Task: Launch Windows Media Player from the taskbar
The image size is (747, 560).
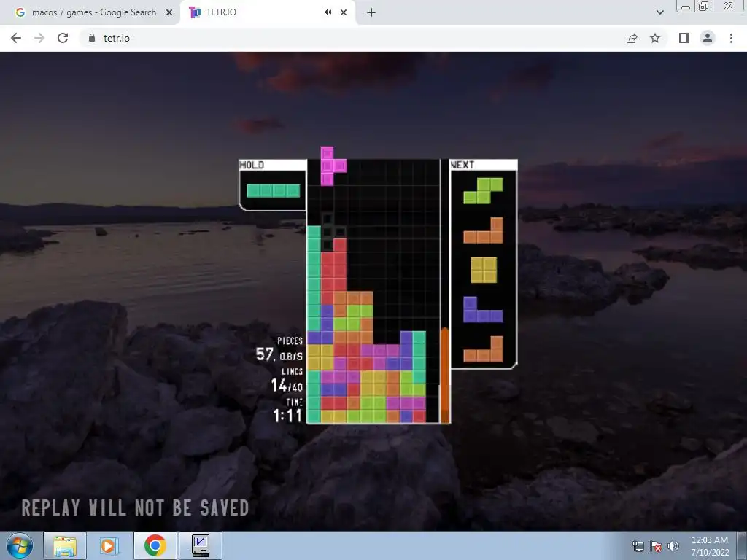Action: [109, 545]
